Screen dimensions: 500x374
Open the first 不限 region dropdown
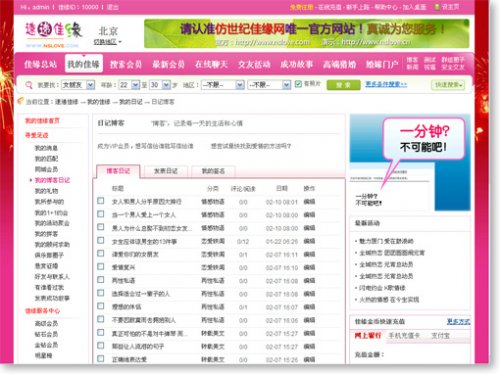pyautogui.click(x=223, y=85)
